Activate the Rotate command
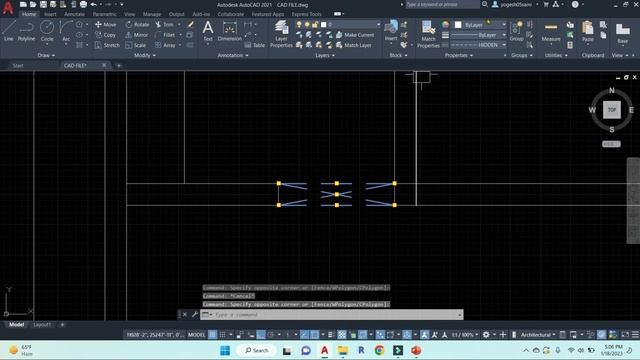The width and height of the screenshot is (640, 360). 137,24
